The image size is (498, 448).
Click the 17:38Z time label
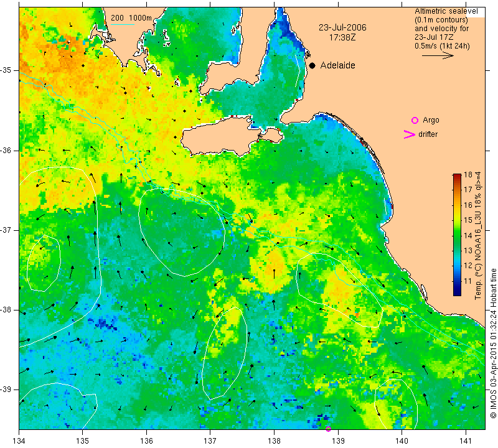coord(342,37)
